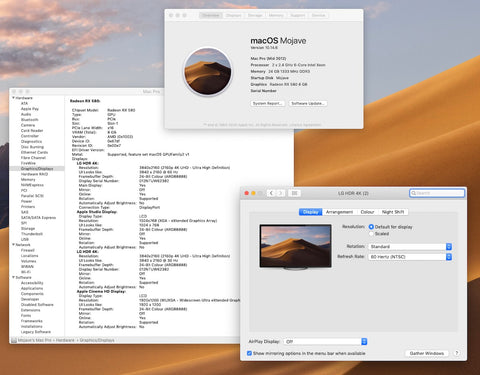This screenshot has height=375, width=480.
Task: Open the Rotation dropdown
Action: point(410,247)
